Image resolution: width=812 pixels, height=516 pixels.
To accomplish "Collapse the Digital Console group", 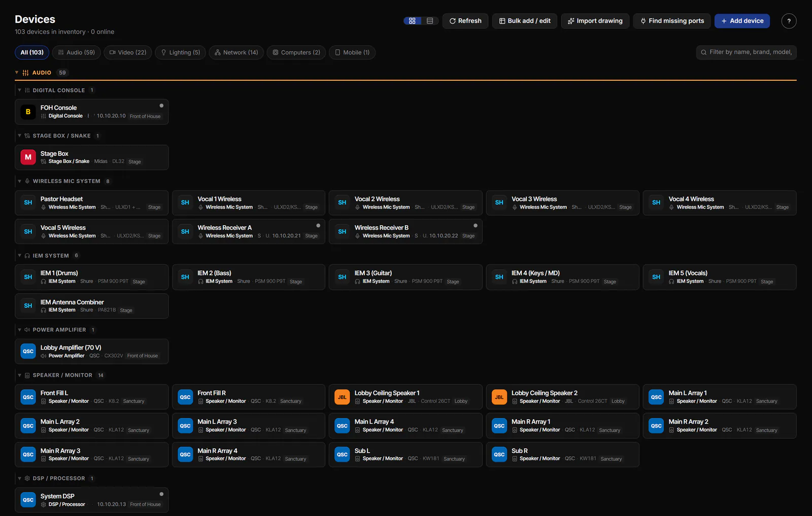I will (x=19, y=90).
